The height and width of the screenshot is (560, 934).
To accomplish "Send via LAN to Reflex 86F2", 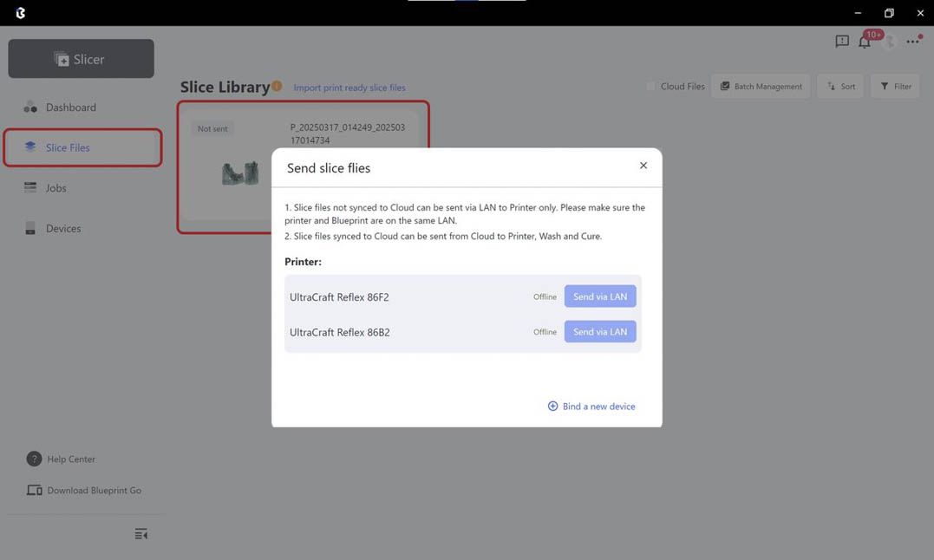I will pos(600,296).
